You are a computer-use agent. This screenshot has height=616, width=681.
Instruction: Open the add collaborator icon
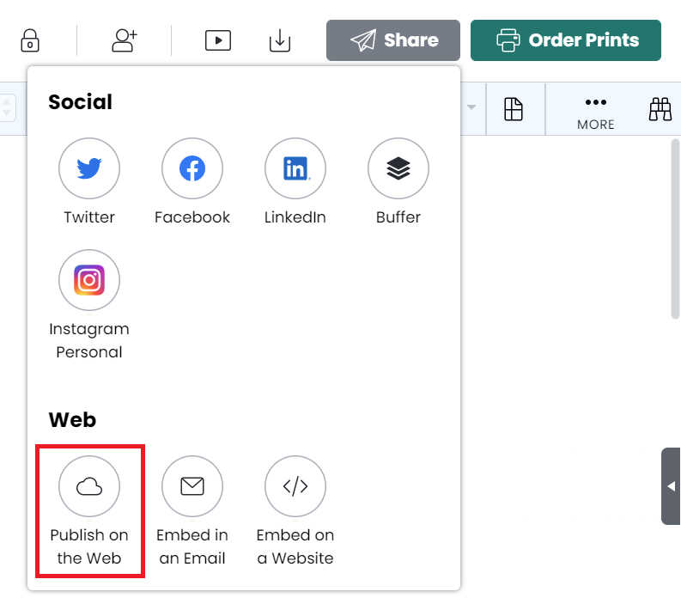[x=125, y=40]
